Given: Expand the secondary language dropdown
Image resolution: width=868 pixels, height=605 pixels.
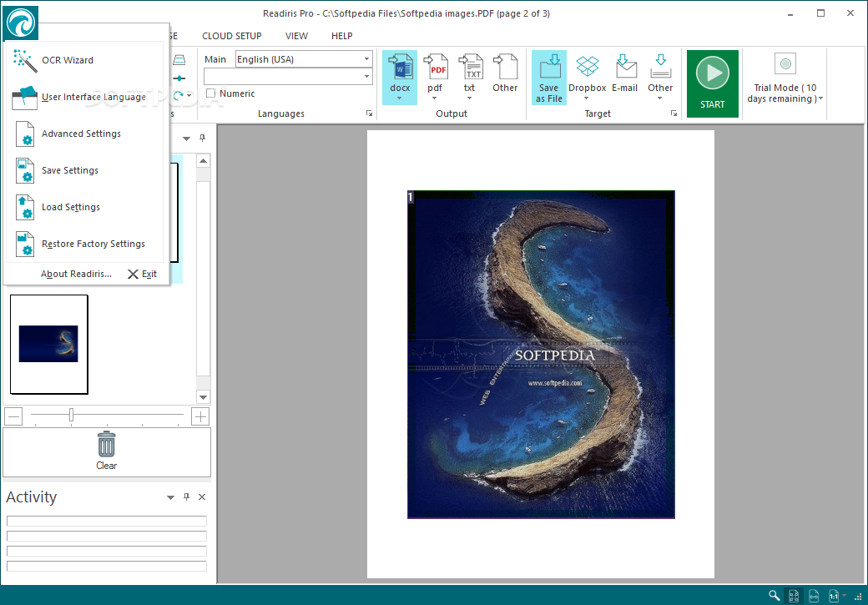Looking at the screenshot, I should click(366, 77).
